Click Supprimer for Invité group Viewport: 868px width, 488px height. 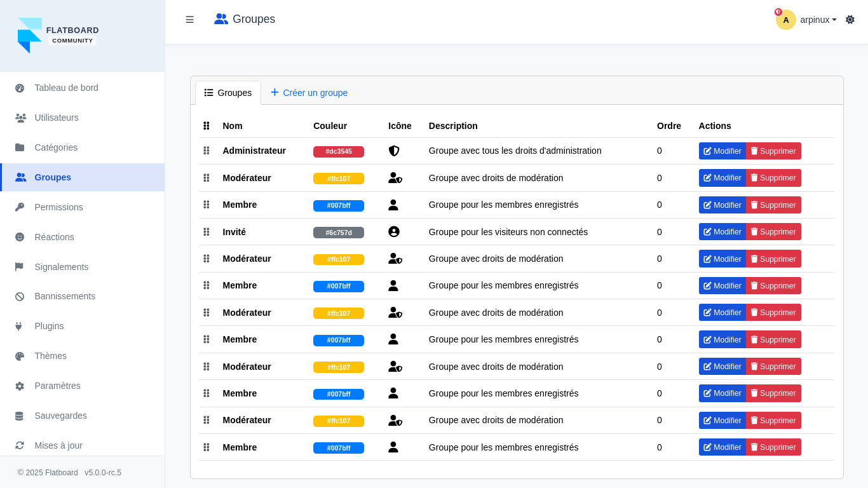773,232
